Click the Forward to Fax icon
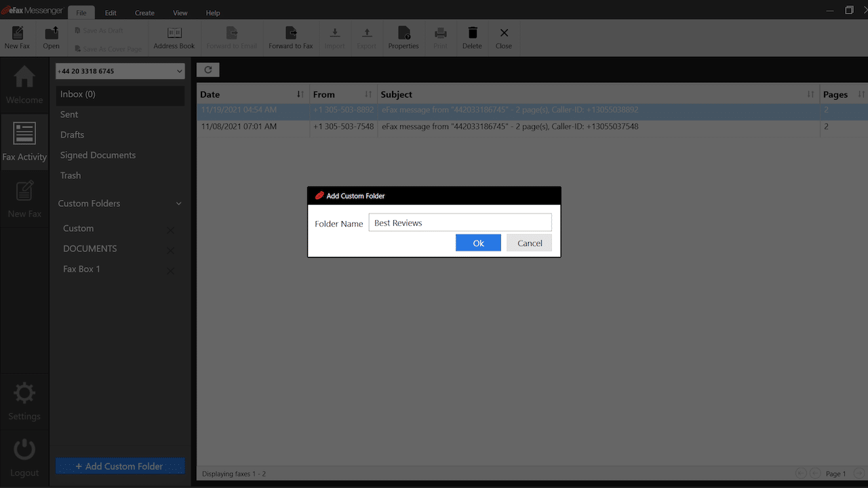Viewport: 868px width, 488px height. point(291,37)
